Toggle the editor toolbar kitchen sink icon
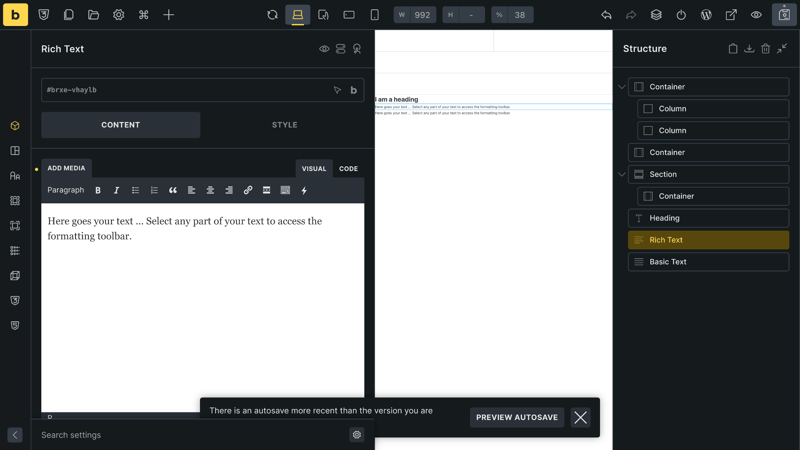800x450 pixels. tap(285, 190)
